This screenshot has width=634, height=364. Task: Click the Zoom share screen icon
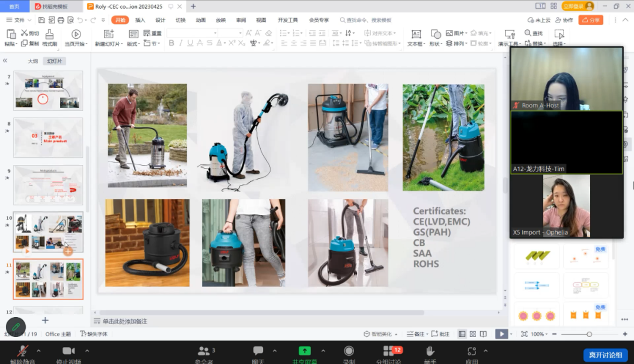click(x=304, y=351)
